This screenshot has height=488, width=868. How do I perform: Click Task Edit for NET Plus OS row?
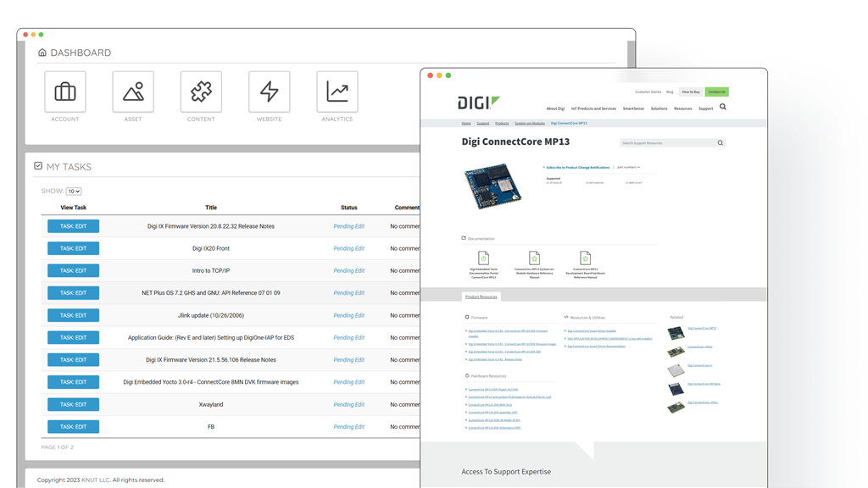(73, 292)
